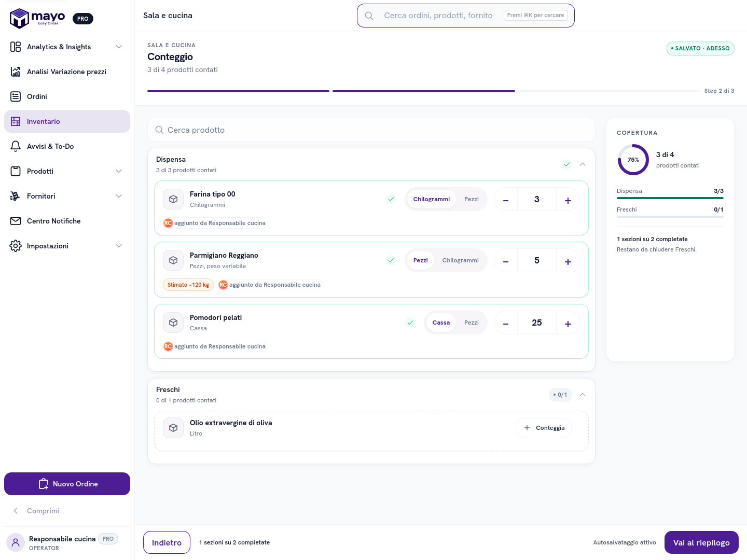Click the Analisi Variazione prezzi chart icon
This screenshot has height=560, width=747.
[x=16, y=72]
